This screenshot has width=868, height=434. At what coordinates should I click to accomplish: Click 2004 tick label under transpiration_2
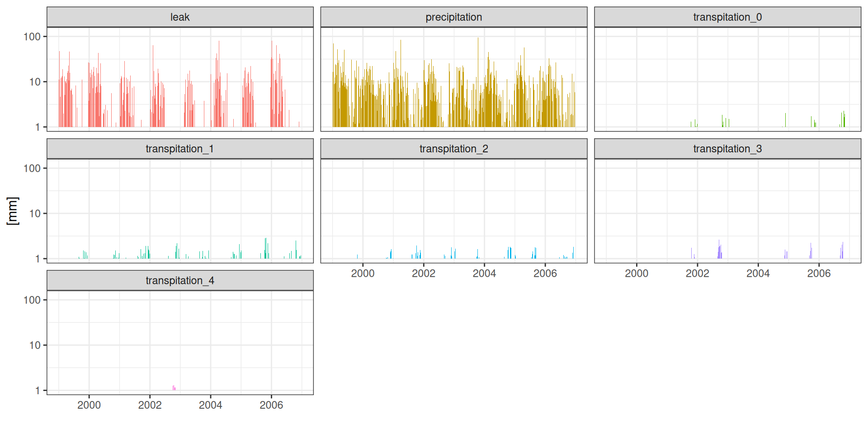484,274
